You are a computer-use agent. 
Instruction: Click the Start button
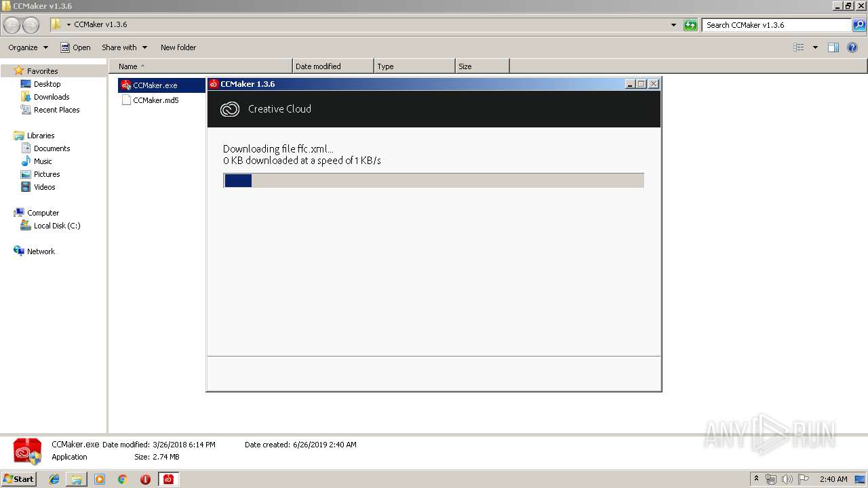[19, 479]
